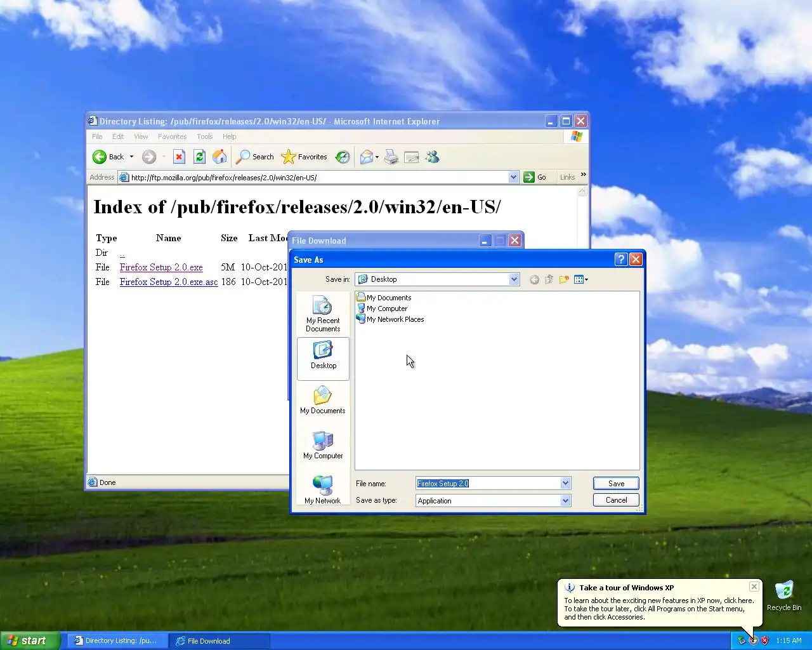Click the Firefox Setup 2.0.exe.asc link
The image size is (812, 650).
click(169, 282)
